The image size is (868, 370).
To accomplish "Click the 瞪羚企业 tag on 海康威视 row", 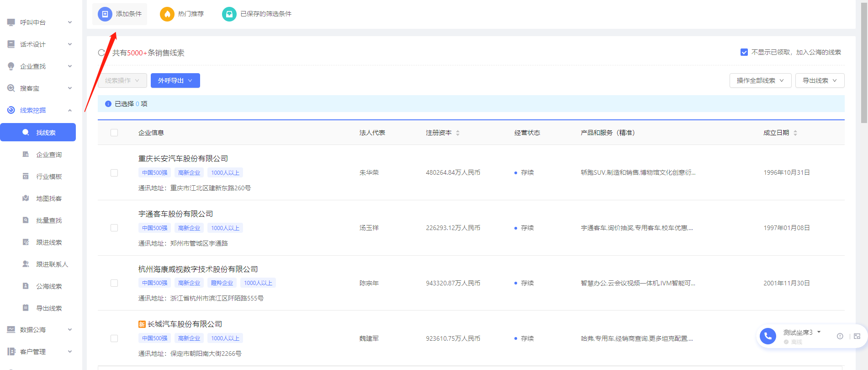I will 222,283.
